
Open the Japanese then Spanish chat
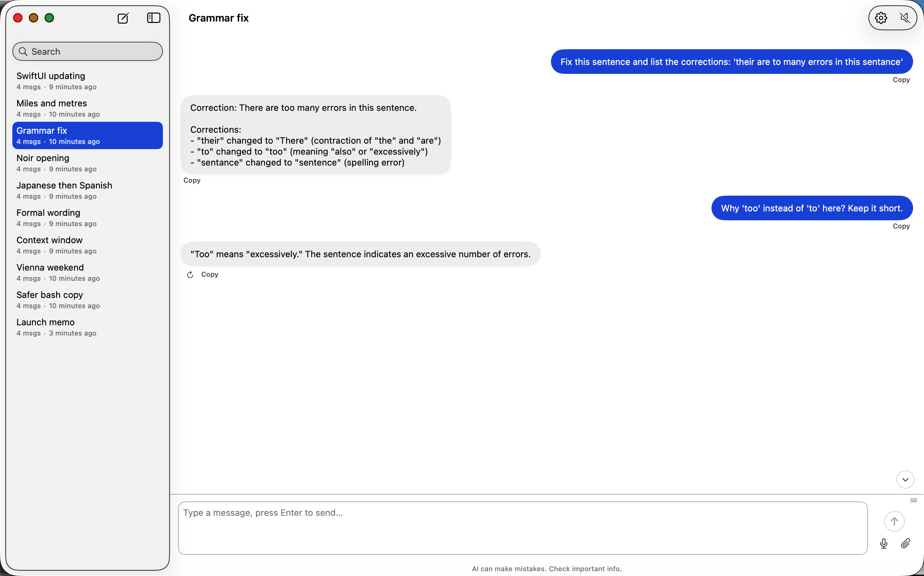[87, 191]
